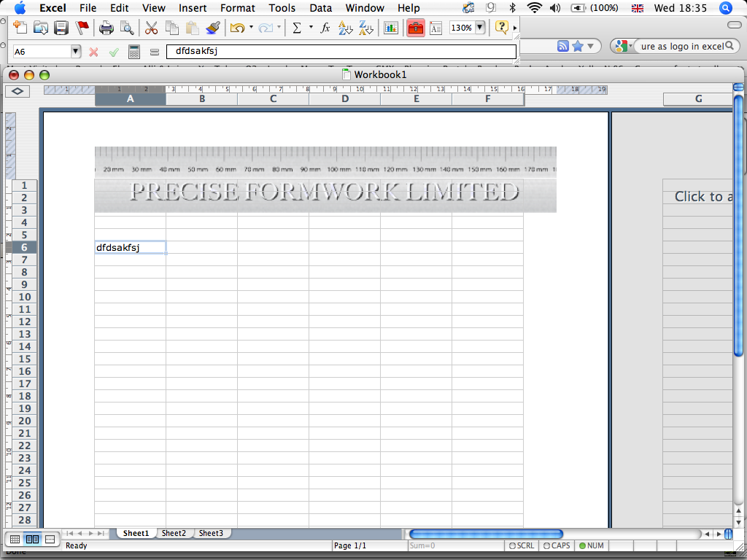Select column C header

273,99
